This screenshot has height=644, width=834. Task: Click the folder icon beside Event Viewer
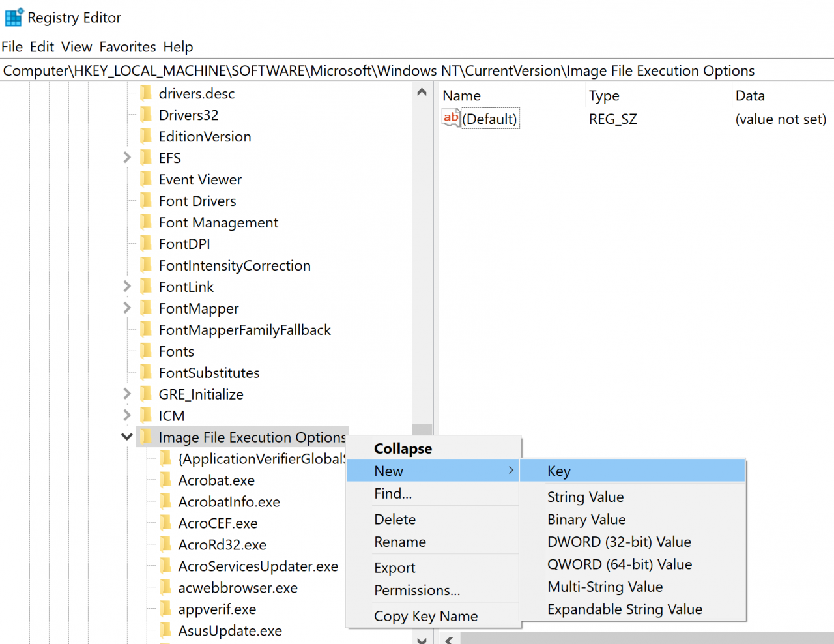click(147, 179)
